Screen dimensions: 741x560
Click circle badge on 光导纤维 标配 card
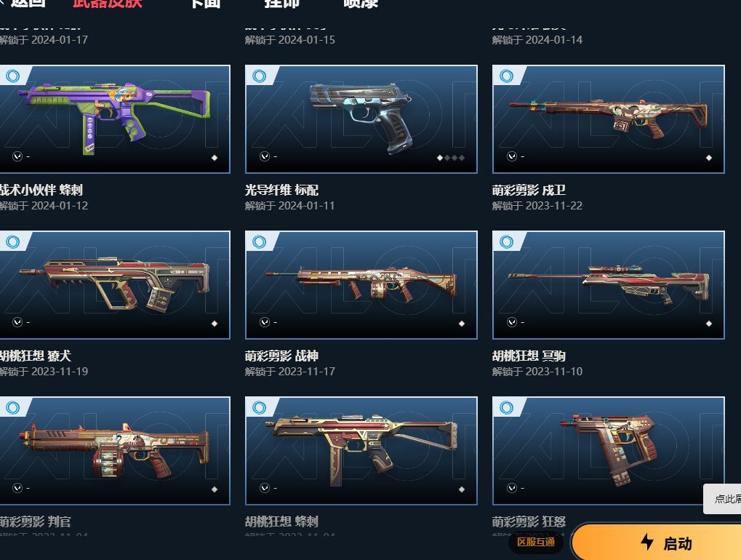coord(260,76)
